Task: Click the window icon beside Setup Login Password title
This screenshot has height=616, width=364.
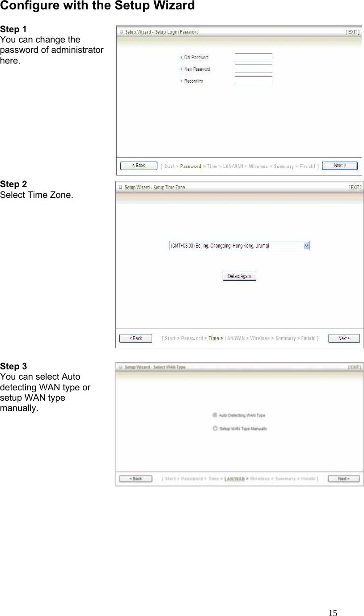Action: [121, 32]
